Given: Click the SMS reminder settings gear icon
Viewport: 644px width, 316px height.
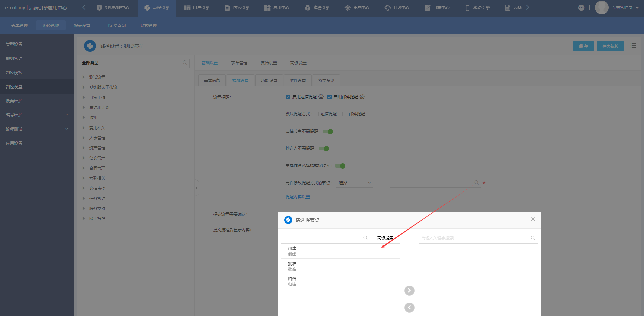Looking at the screenshot, I should click(x=321, y=97).
